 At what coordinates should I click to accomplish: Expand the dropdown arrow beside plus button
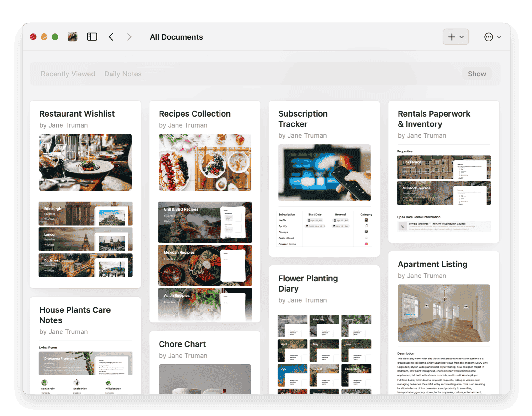(x=462, y=37)
